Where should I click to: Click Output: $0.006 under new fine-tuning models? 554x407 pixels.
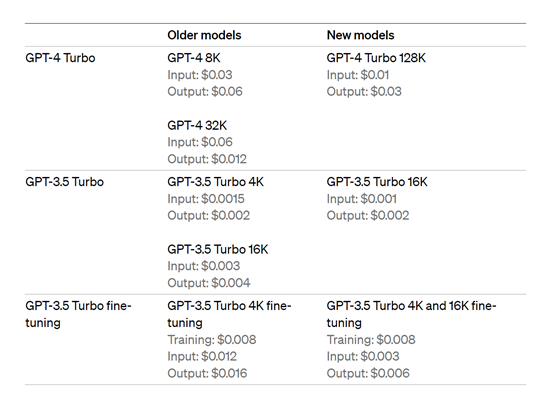point(368,373)
